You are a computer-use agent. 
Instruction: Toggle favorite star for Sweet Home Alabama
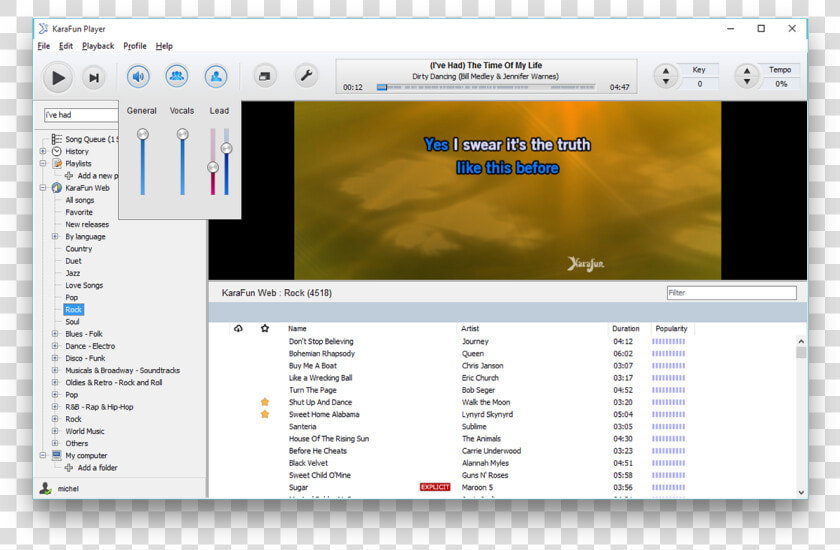pos(265,414)
